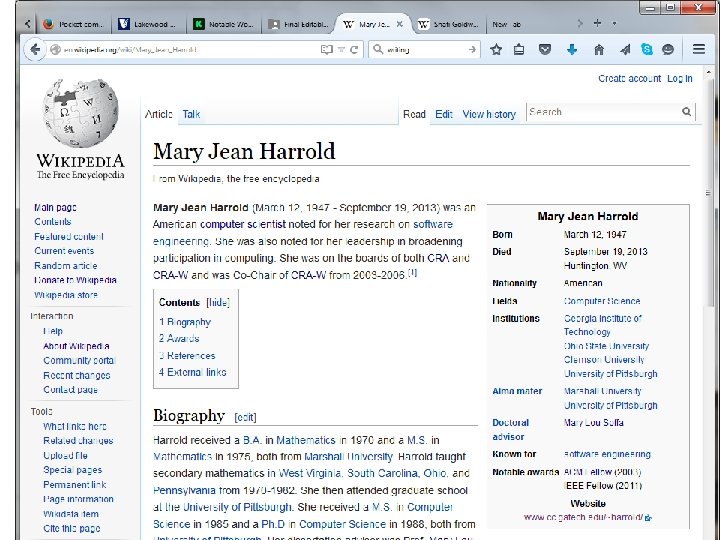Open the Random article sidebar link
The width and height of the screenshot is (720, 540).
pyautogui.click(x=66, y=266)
